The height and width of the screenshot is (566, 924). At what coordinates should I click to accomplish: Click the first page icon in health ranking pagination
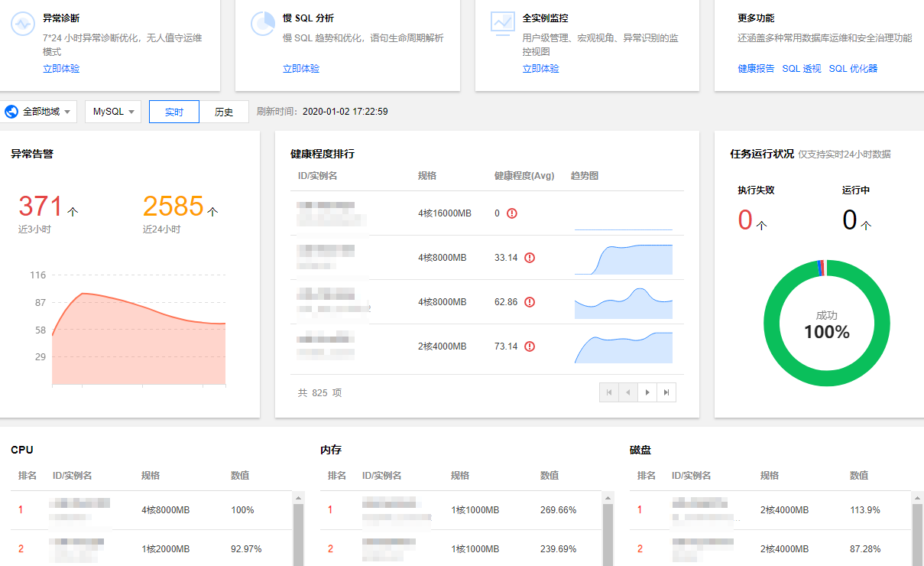[609, 392]
